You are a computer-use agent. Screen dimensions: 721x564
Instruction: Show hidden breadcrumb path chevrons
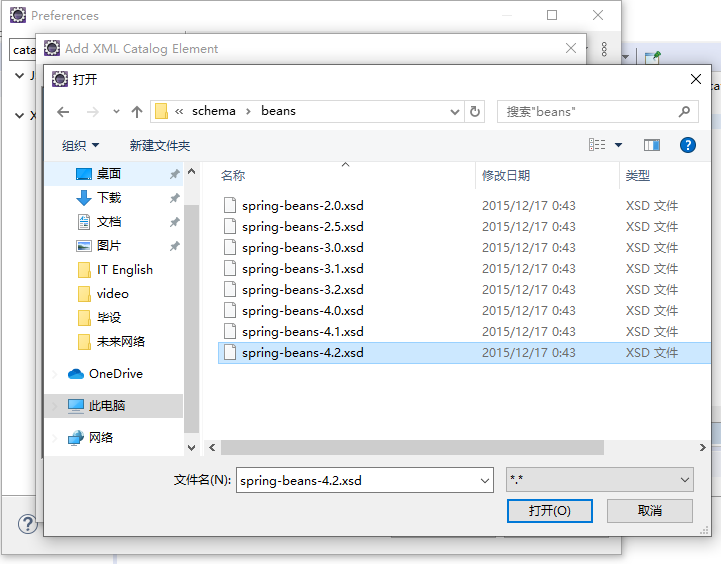[x=179, y=111]
